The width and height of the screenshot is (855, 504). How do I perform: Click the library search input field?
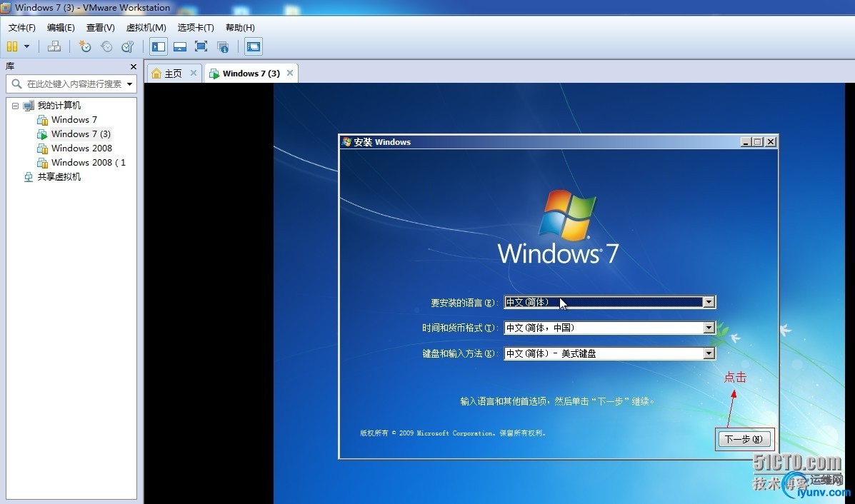point(74,84)
